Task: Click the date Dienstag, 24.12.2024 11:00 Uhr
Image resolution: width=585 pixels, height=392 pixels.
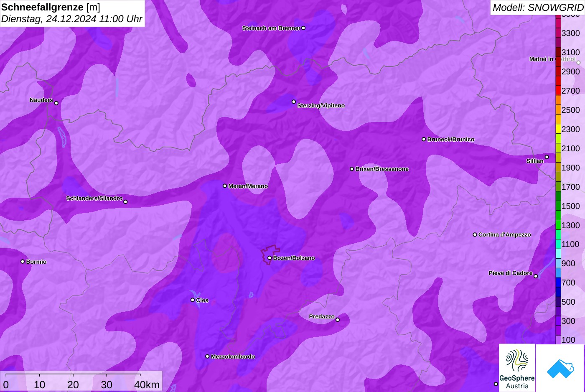Action: (72, 19)
